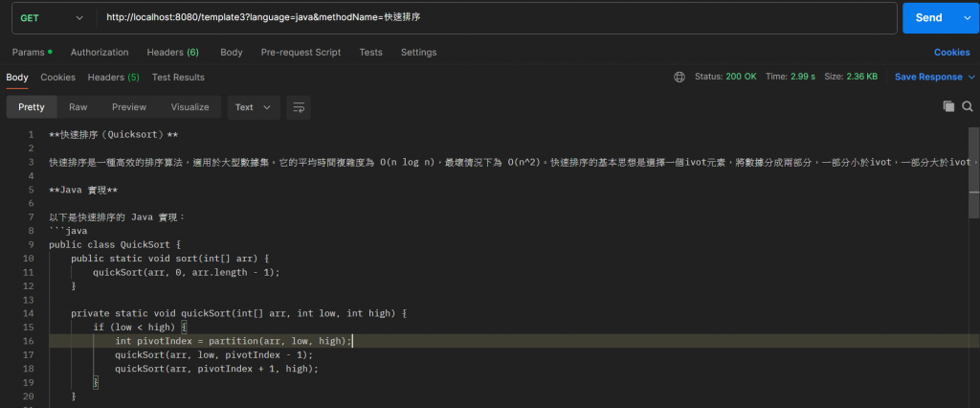Click line 'quickSort(arr, 0, arr.length - 1);'
This screenshot has width=980, height=408.
tap(187, 272)
